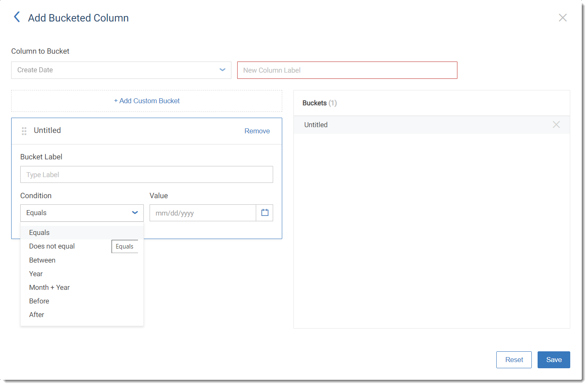
Task: Select the Before condition
Action: [39, 301]
